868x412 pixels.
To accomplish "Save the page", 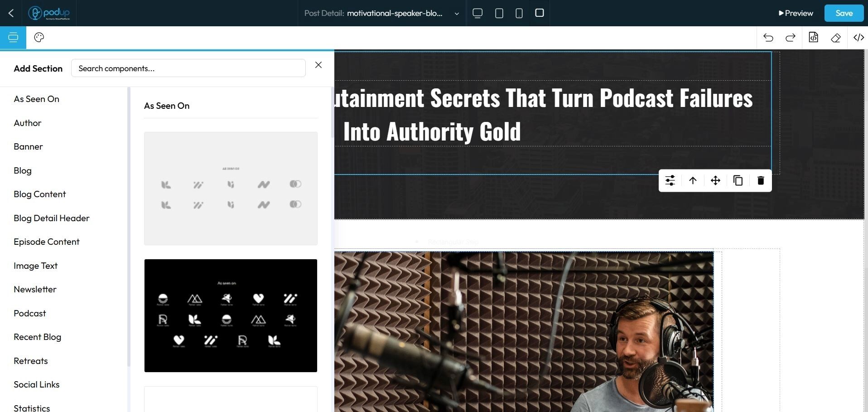I will point(844,13).
